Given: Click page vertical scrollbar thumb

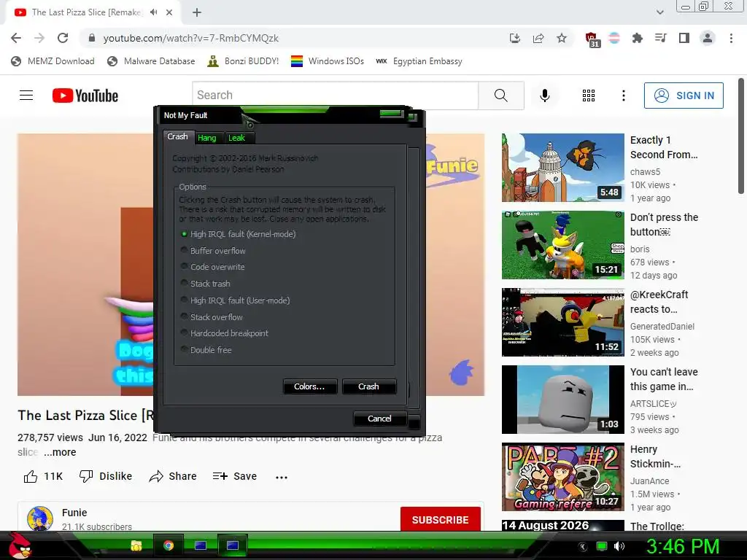Looking at the screenshot, I should tap(741, 136).
